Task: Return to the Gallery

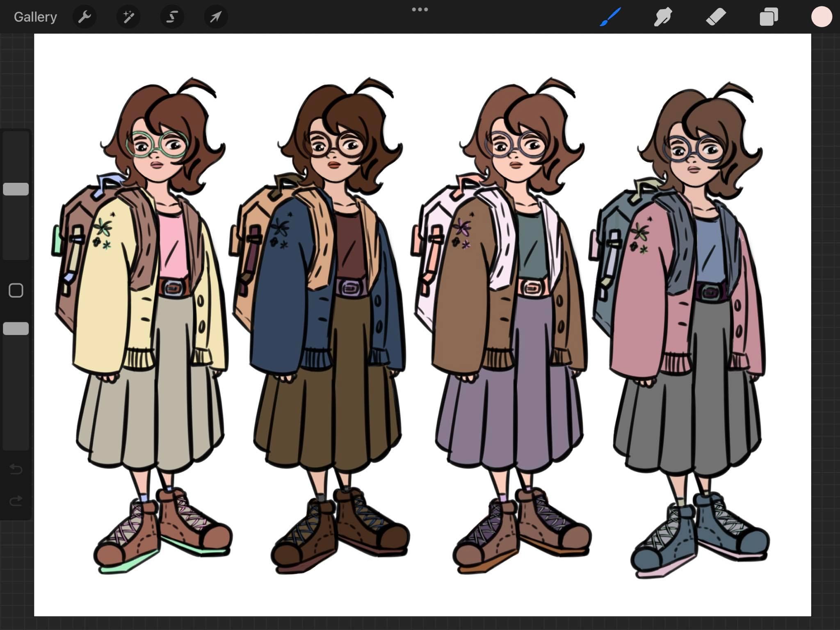Action: coord(35,17)
